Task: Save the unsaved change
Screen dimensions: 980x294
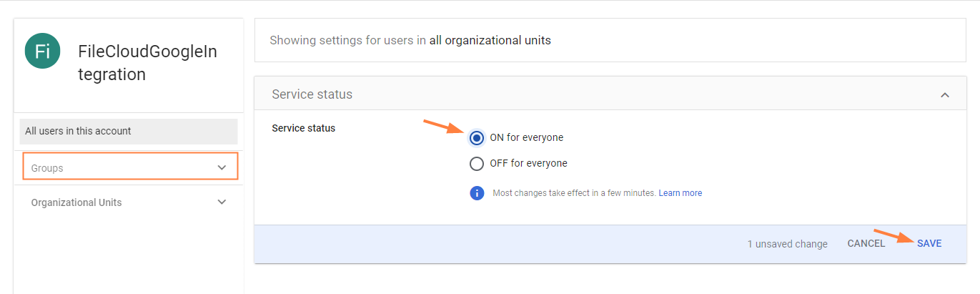Action: (929, 244)
